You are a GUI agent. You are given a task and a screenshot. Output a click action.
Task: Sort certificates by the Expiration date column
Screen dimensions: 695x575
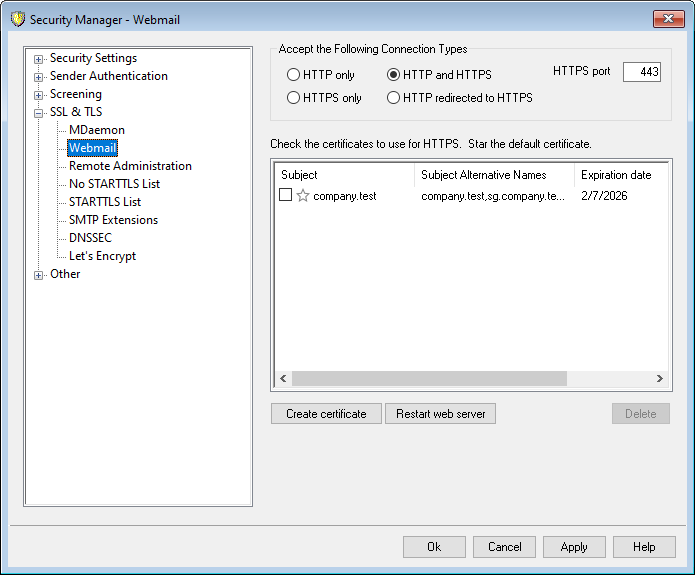(x=616, y=175)
